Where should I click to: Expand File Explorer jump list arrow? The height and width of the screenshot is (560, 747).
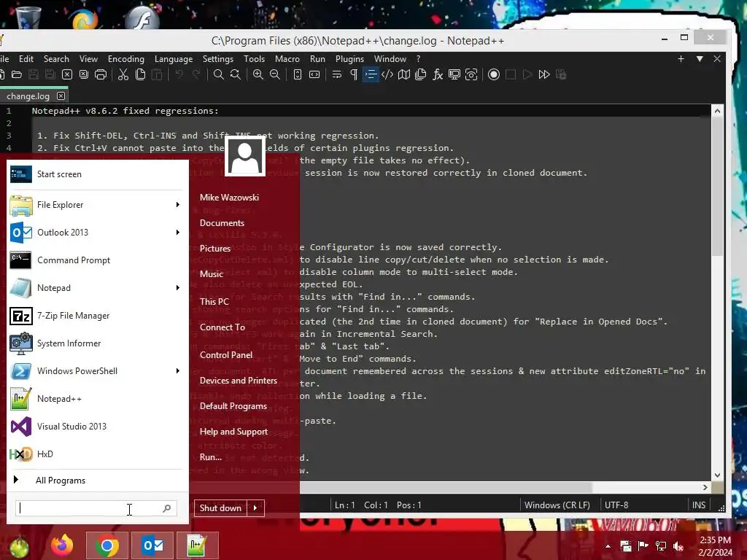pyautogui.click(x=178, y=205)
